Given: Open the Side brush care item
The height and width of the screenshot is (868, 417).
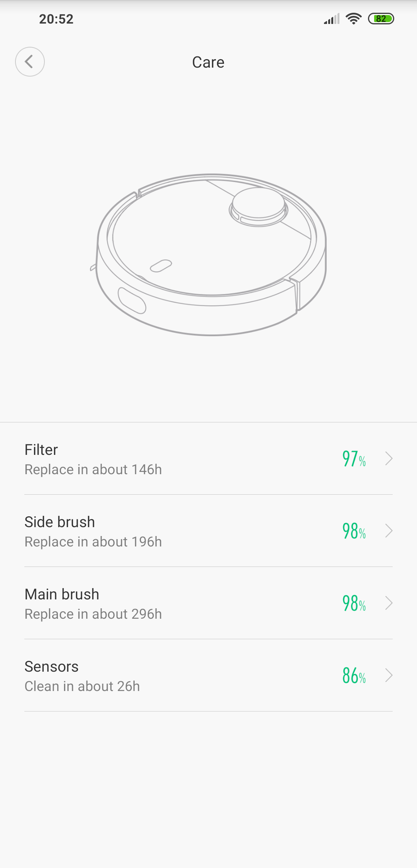Looking at the screenshot, I should [154, 531].
